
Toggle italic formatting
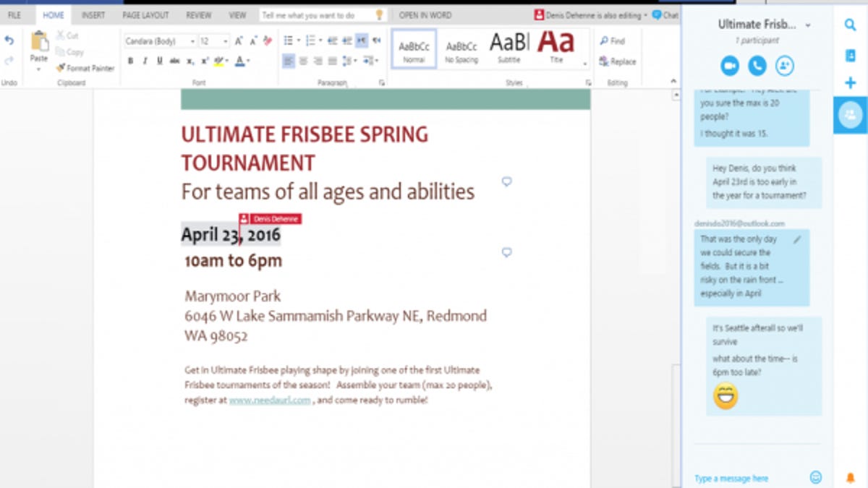[x=145, y=61]
